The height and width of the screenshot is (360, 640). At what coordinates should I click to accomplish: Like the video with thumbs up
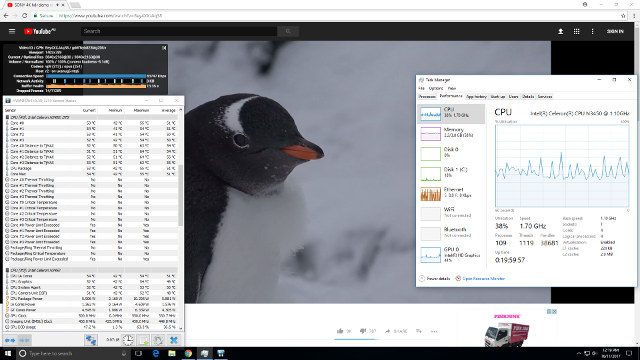340,331
